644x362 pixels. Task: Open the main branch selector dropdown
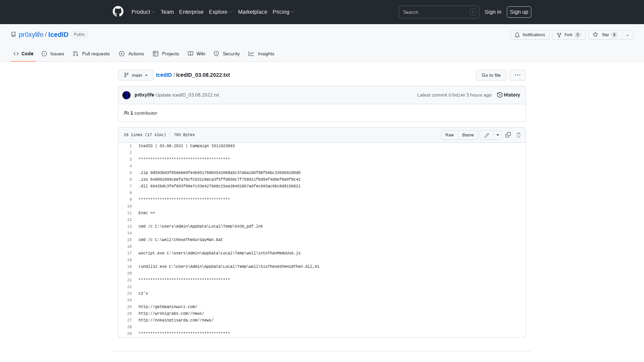[x=136, y=75]
